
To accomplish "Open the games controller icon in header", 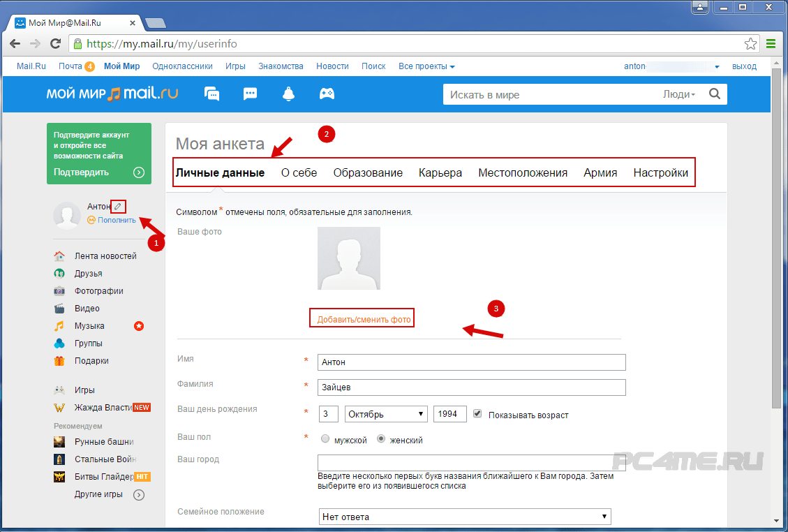I will (327, 94).
